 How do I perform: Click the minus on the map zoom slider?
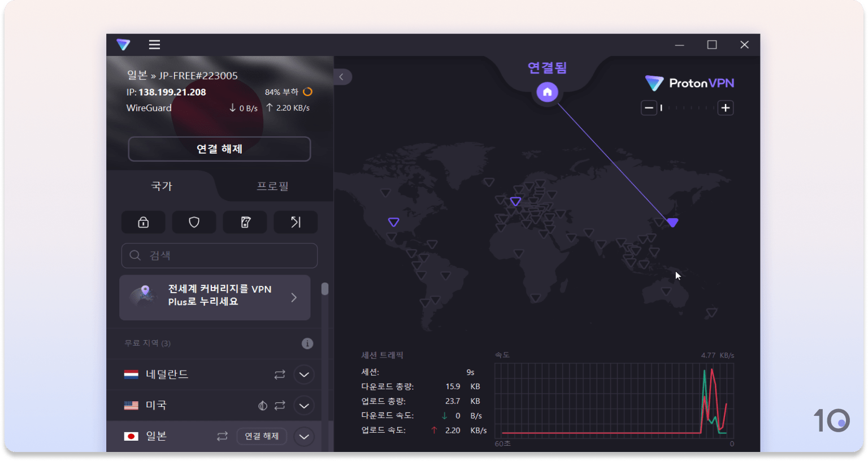[649, 107]
